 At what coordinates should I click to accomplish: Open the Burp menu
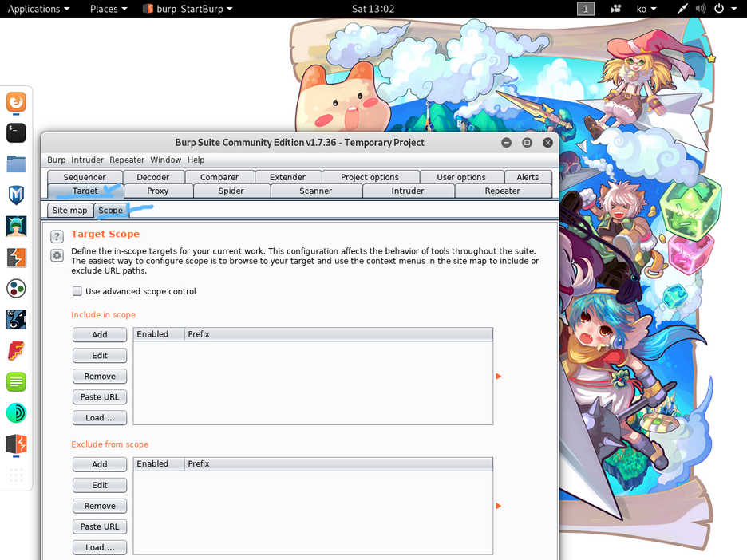[56, 160]
